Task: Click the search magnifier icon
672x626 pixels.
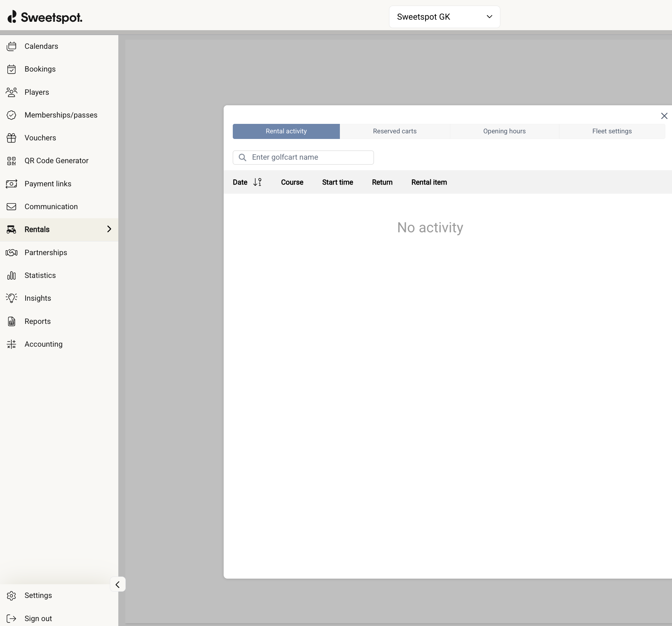Action: 243,158
